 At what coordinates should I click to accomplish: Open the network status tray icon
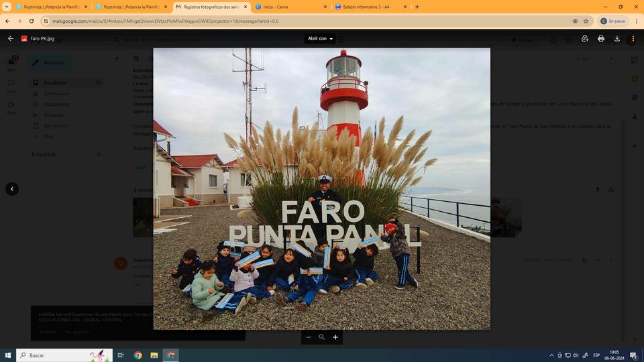pyautogui.click(x=568, y=355)
